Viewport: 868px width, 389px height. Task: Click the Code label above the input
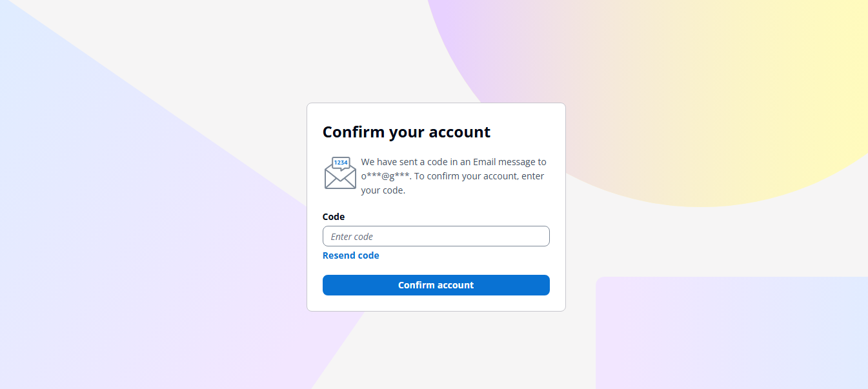coord(333,216)
